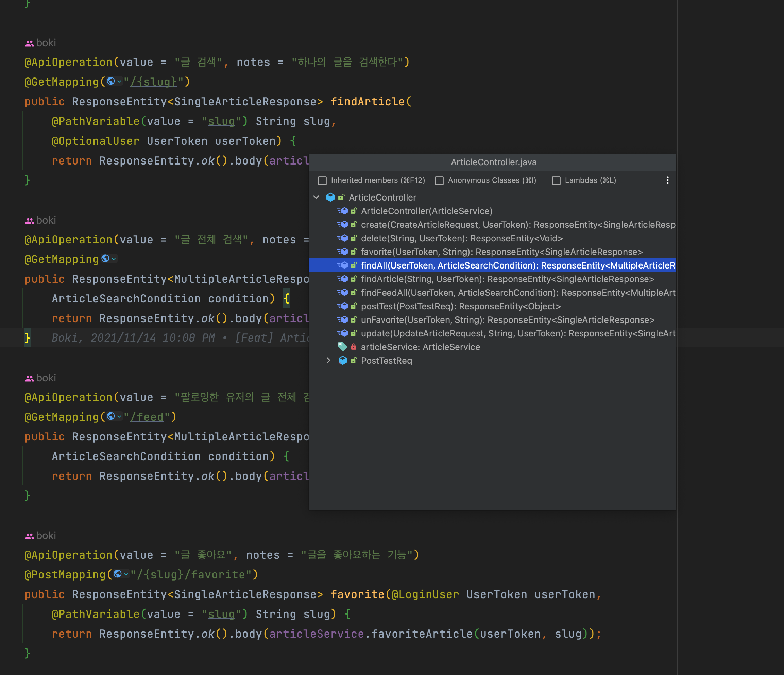The image size is (784, 675).
Task: Click the more options kebab icon in popup
Action: (667, 180)
